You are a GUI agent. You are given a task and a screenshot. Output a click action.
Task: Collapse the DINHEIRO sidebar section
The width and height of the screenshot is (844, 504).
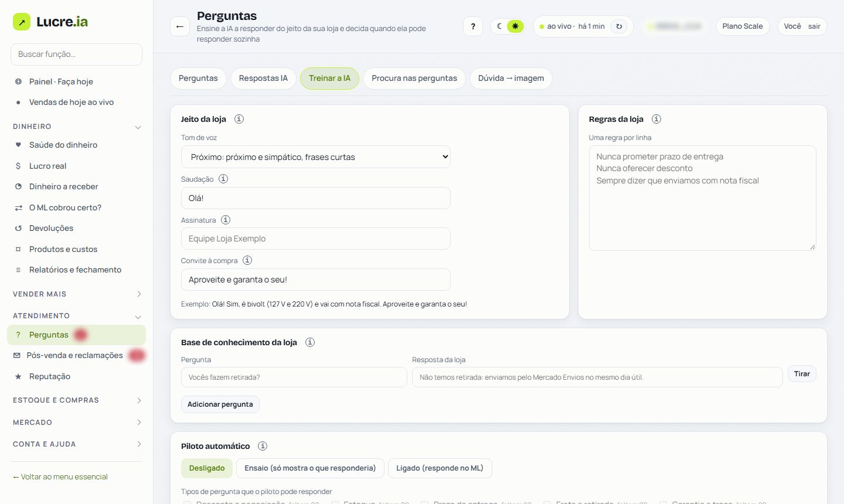point(77,127)
